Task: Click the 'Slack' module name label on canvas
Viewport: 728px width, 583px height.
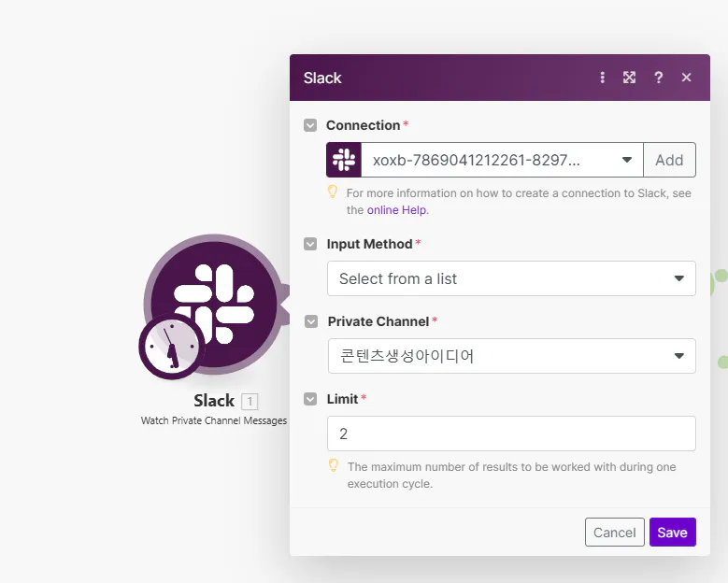Action: click(214, 401)
